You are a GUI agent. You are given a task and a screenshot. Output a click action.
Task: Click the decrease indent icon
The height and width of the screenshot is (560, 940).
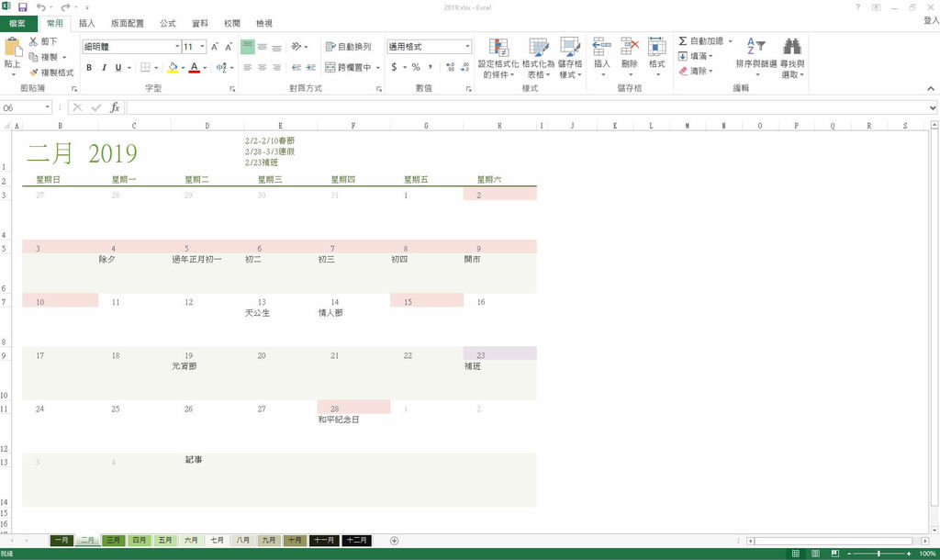tap(297, 67)
